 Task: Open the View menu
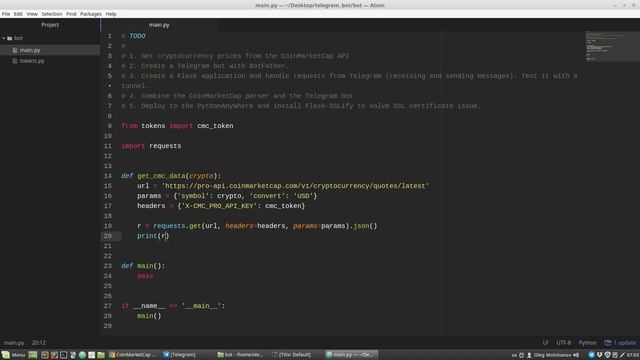(32, 14)
